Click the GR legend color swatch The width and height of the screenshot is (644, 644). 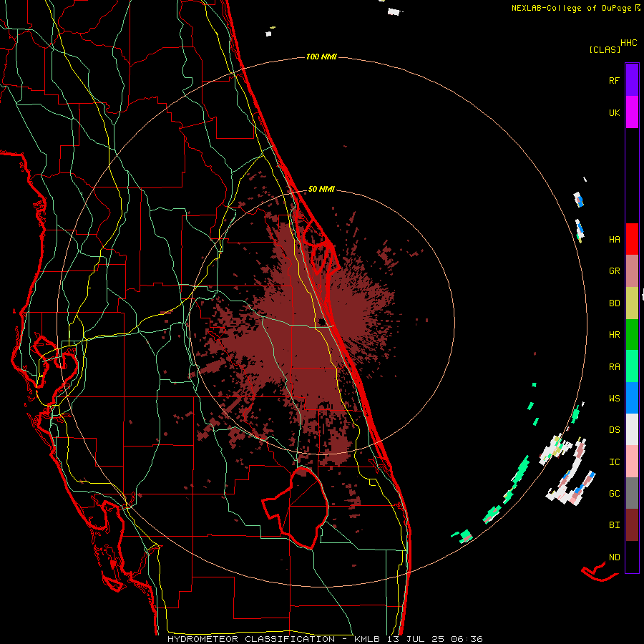coord(632,271)
